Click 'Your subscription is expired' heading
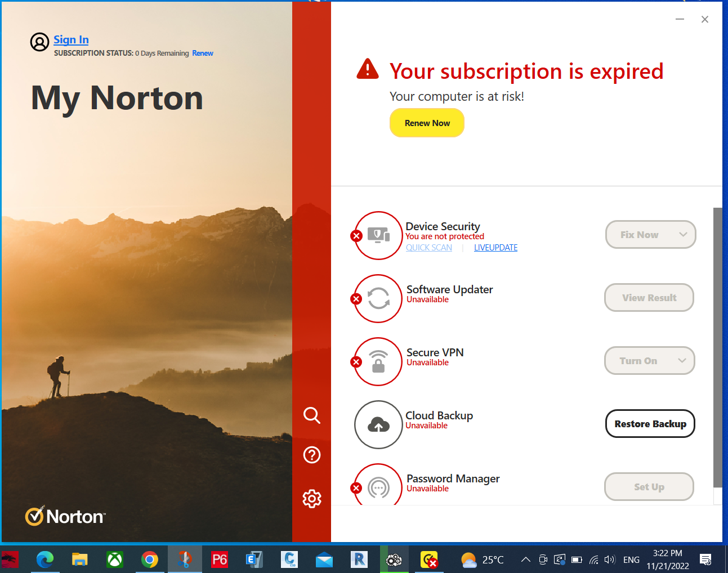Screen dimensions: 728x573 (x=526, y=71)
